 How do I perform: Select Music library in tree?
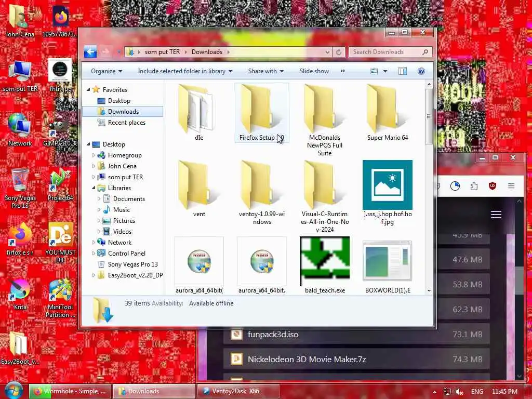pos(121,210)
